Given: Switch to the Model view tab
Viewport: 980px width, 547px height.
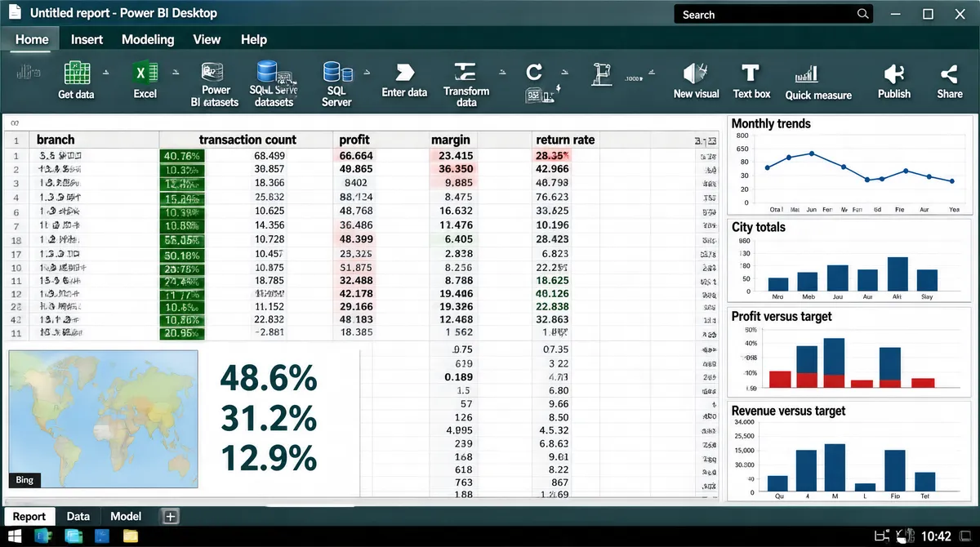Looking at the screenshot, I should tap(126, 516).
